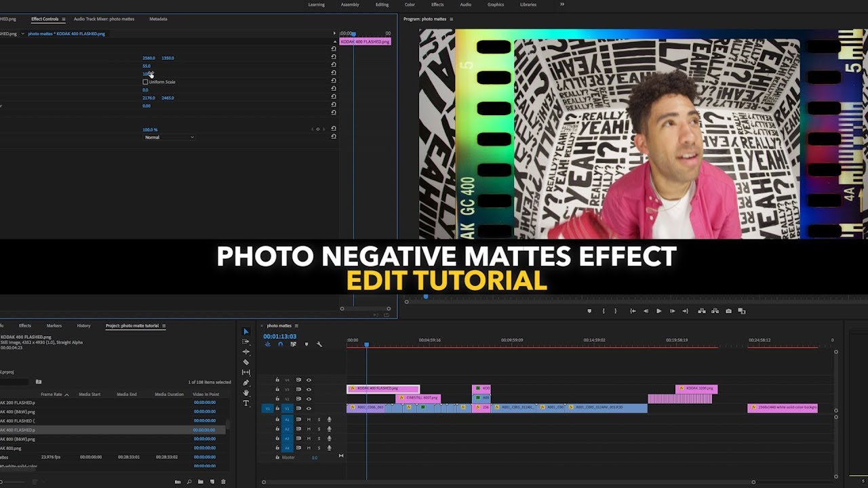Toggle V2 track output eye
Image resolution: width=868 pixels, height=488 pixels.
click(x=309, y=399)
